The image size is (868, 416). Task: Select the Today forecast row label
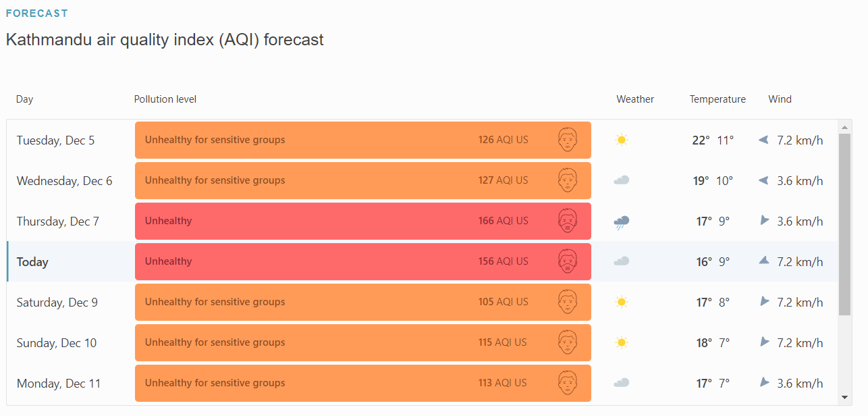pyautogui.click(x=32, y=262)
